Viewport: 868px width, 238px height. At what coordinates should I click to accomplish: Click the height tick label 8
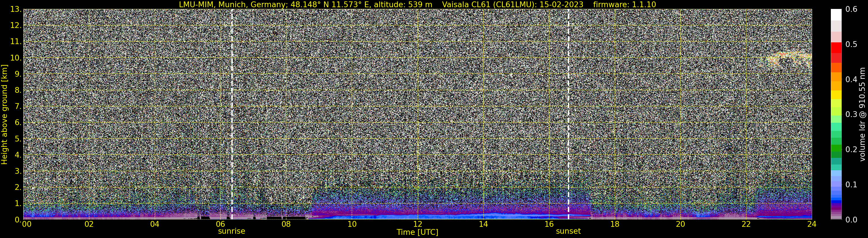[18, 90]
